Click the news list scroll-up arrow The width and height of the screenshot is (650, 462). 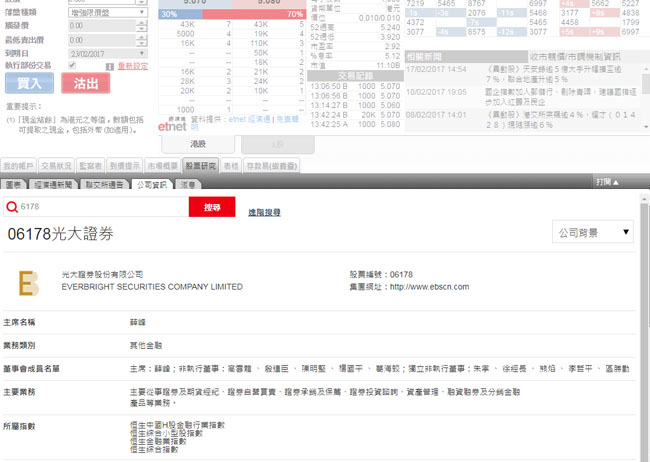click(x=647, y=68)
